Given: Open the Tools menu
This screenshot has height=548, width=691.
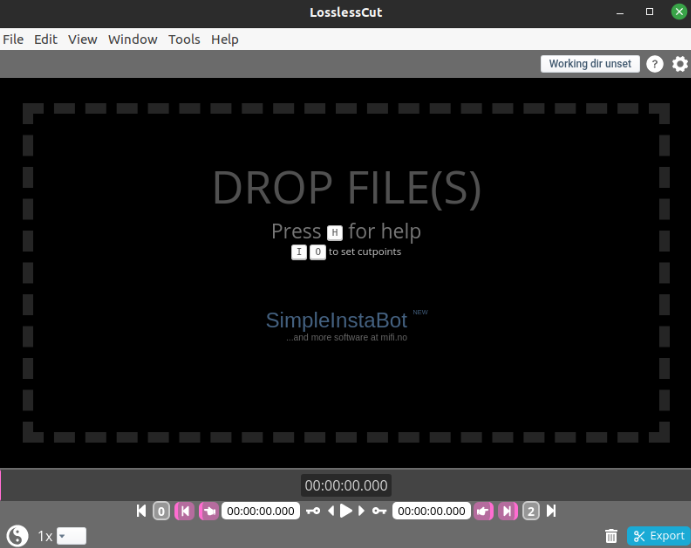Looking at the screenshot, I should [184, 40].
